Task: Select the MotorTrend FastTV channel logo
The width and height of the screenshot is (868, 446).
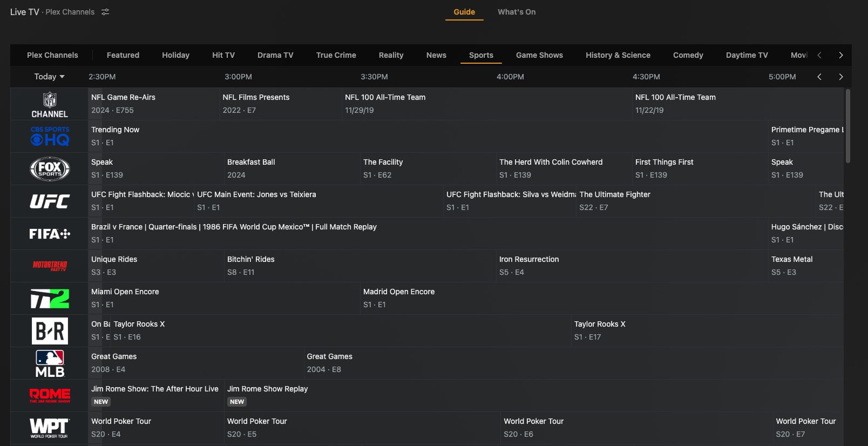Action: tap(50, 266)
